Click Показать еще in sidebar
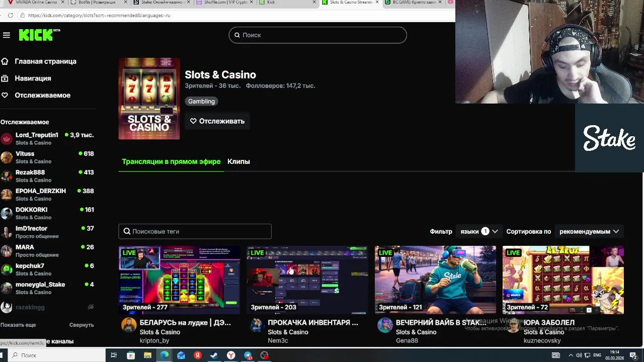The image size is (644, 362). [18, 325]
